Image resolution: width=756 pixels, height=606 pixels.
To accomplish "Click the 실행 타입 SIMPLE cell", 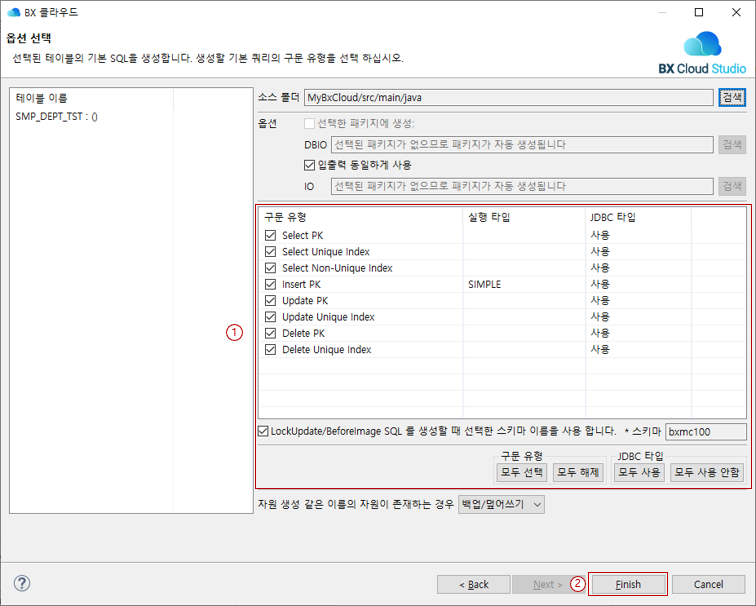I will [x=485, y=285].
